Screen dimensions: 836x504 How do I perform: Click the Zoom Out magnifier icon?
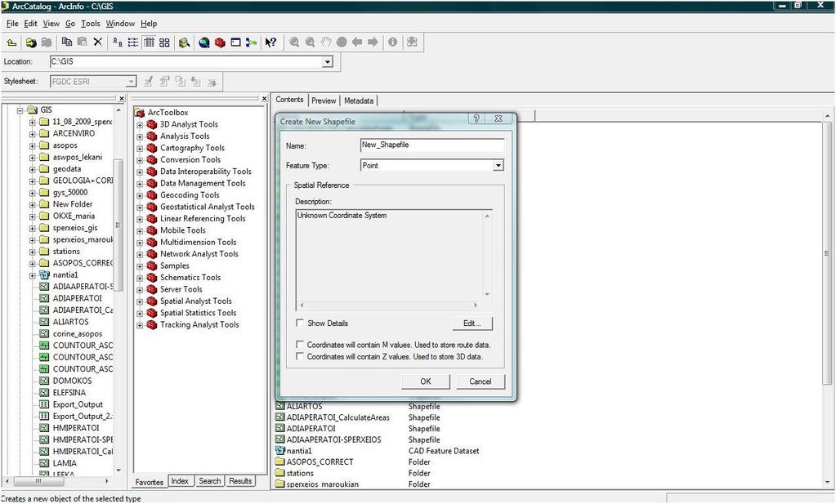(x=310, y=42)
